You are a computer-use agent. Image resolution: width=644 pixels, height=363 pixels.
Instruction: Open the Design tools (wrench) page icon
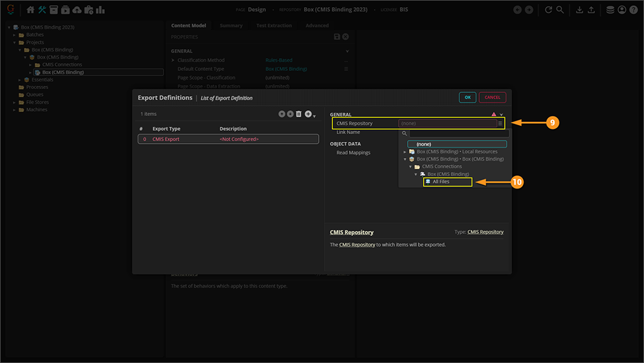43,10
